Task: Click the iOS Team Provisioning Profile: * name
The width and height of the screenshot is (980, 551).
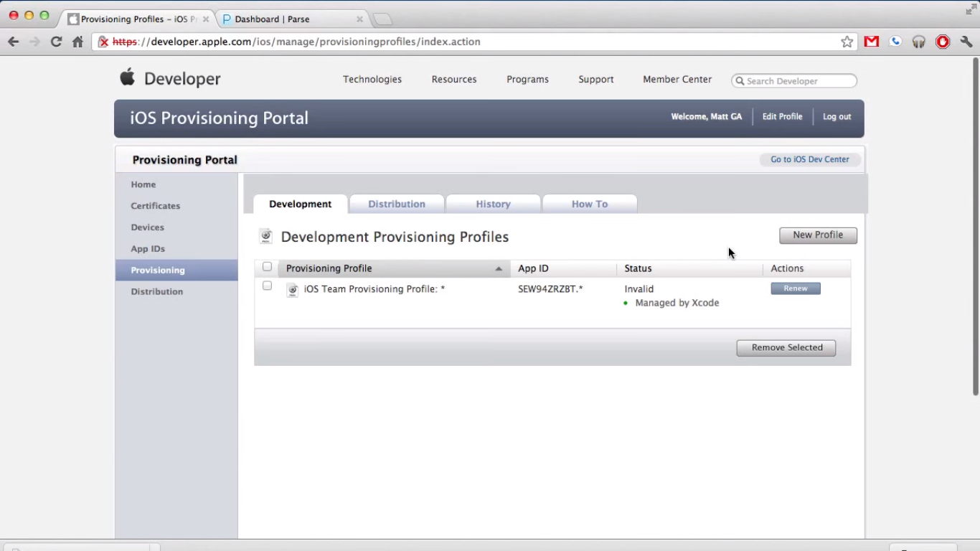Action: coord(374,289)
